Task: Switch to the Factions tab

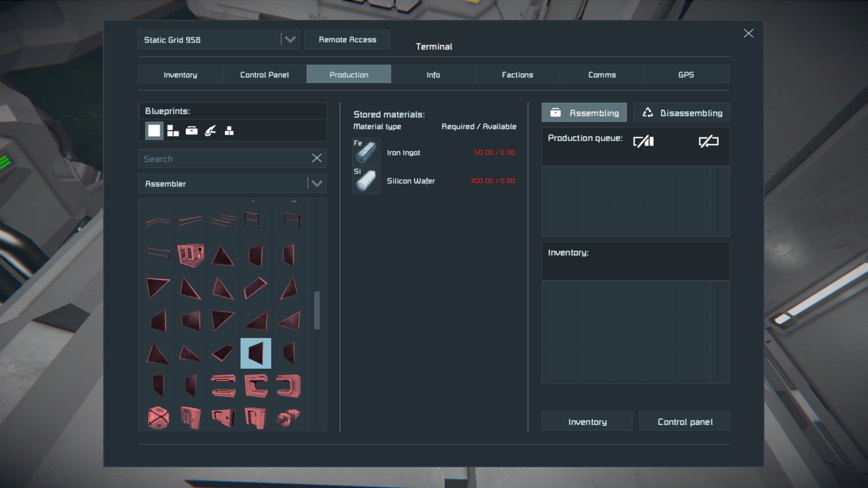Action: [517, 75]
